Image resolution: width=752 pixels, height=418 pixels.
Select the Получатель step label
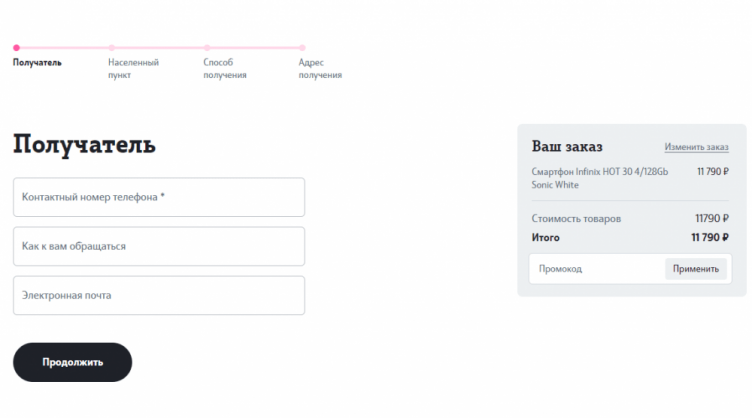point(37,63)
